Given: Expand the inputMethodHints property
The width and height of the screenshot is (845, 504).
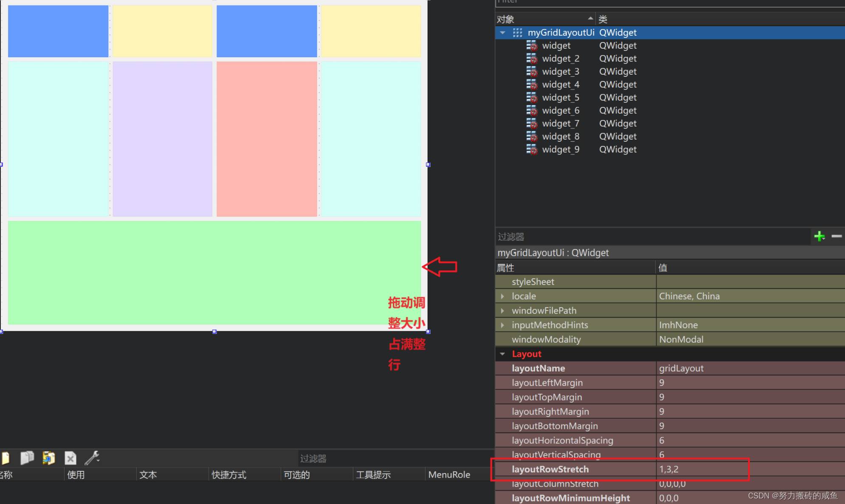Looking at the screenshot, I should click(503, 325).
